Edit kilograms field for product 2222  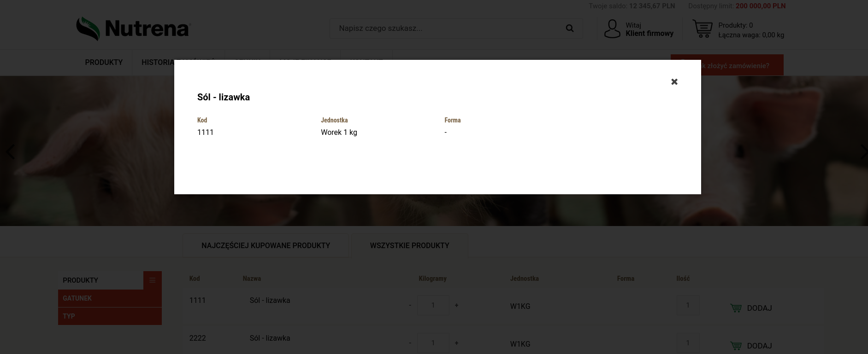coord(433,343)
